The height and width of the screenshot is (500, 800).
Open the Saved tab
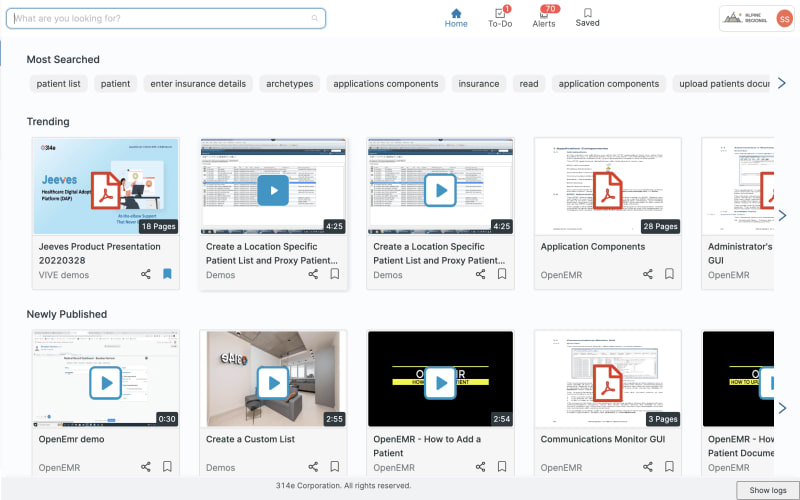click(x=587, y=18)
